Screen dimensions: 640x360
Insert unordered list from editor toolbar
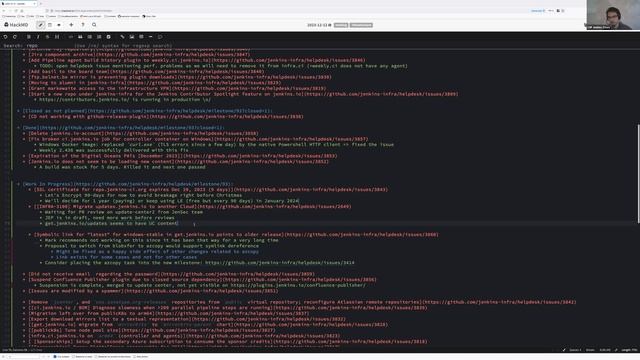89,37
